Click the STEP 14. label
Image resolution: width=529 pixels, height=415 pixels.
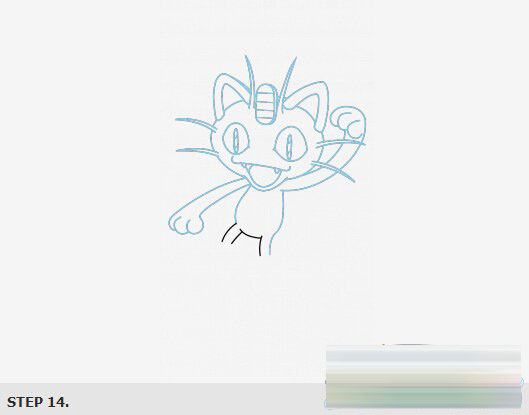(x=38, y=402)
